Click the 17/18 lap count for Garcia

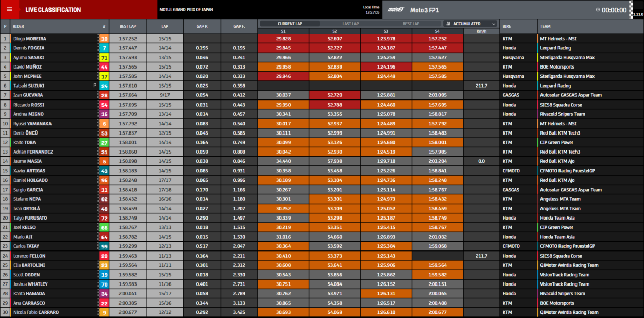pos(165,190)
